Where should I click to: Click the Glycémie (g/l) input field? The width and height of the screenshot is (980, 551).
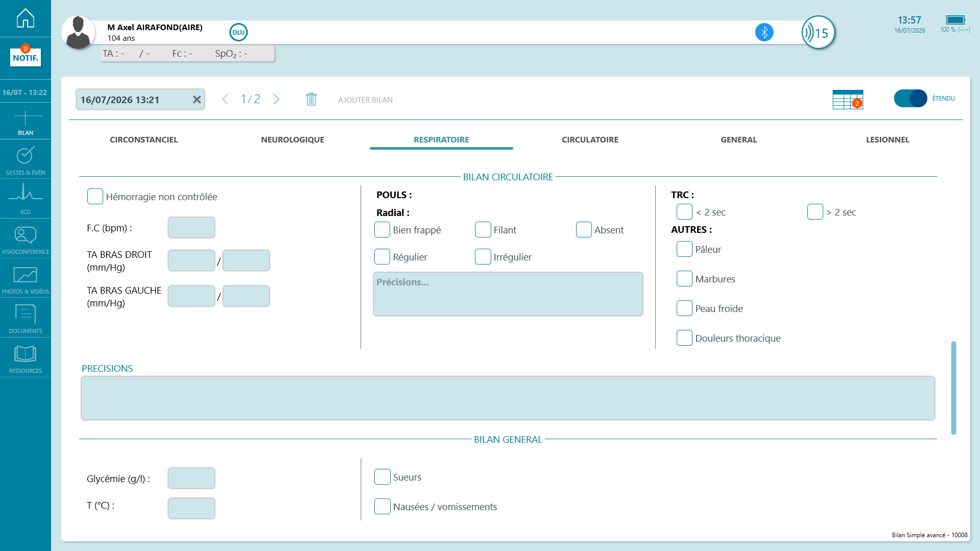[192, 478]
